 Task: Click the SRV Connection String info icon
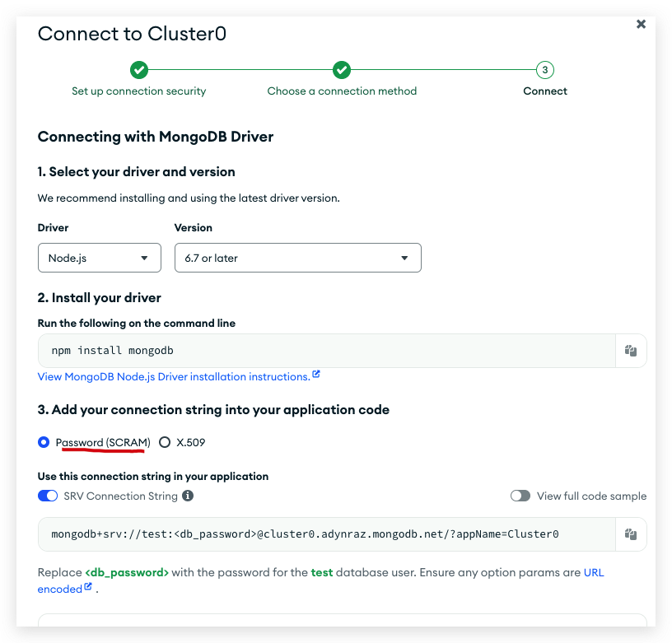pos(188,496)
